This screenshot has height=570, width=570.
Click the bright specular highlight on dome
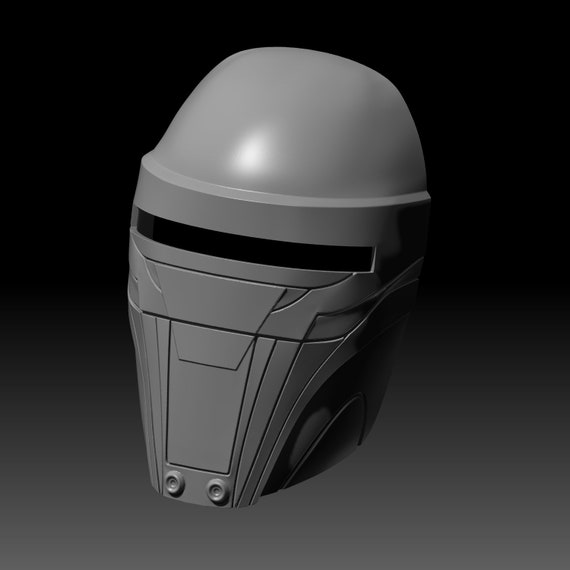pyautogui.click(x=252, y=154)
